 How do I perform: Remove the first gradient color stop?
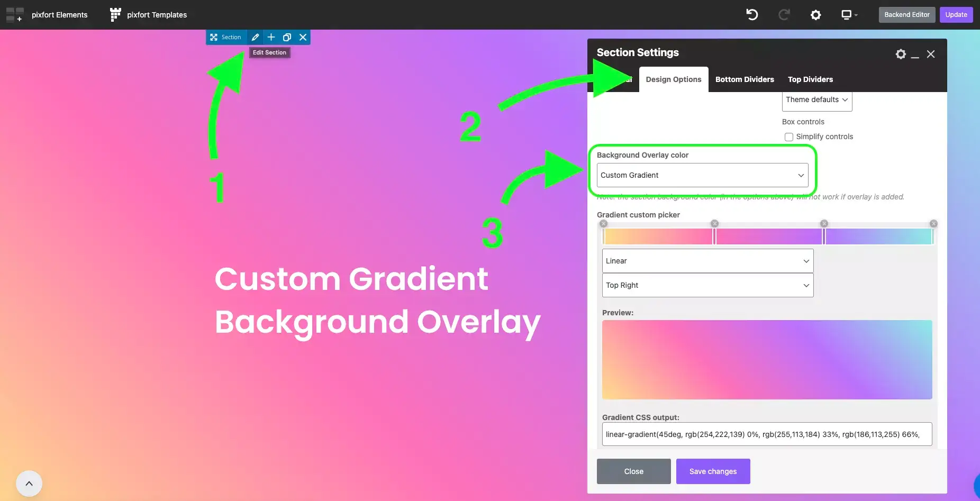[x=604, y=224]
